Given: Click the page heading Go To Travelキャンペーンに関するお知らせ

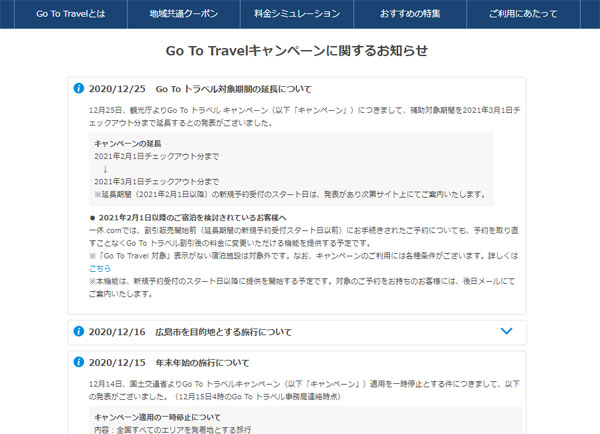Looking at the screenshot, I should (x=297, y=51).
